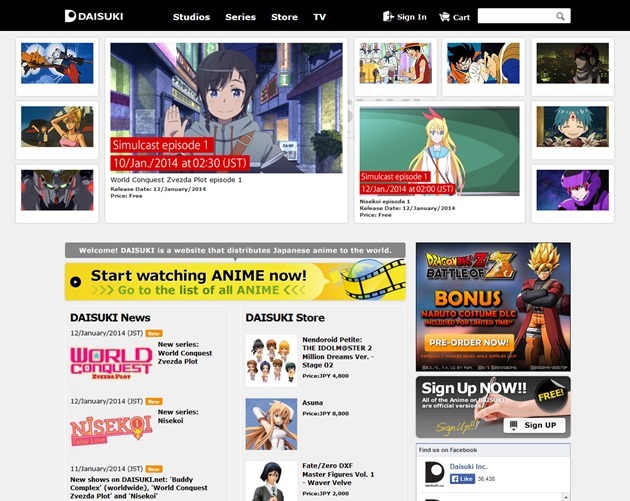Click the shopping Cart icon
The height and width of the screenshot is (501, 630).
444,17
